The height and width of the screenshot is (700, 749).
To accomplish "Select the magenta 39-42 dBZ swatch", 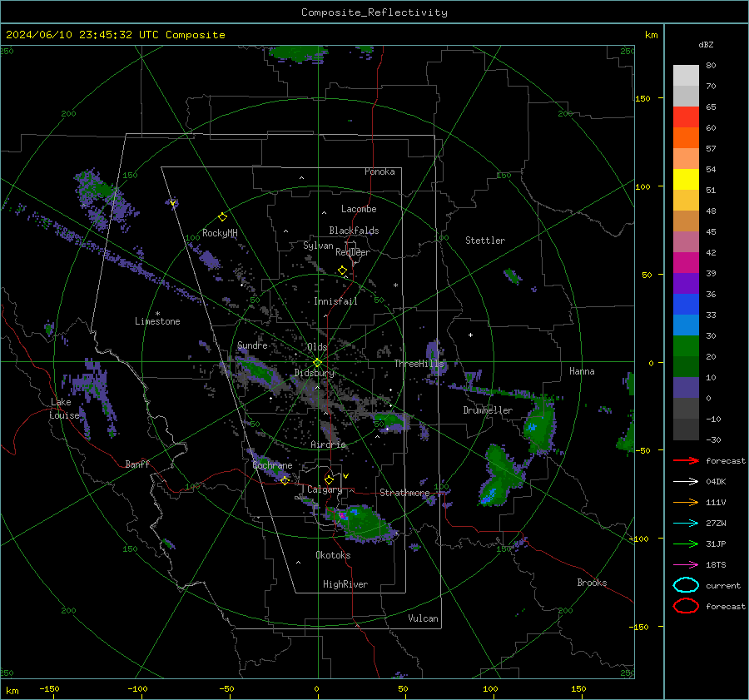I will coord(686,263).
